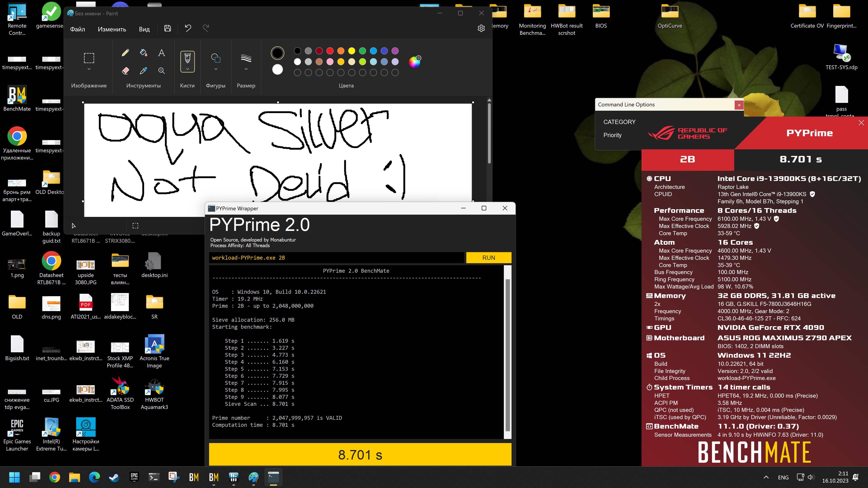Select secondary white color circle
Image resolution: width=868 pixels, height=488 pixels.
pyautogui.click(x=277, y=70)
